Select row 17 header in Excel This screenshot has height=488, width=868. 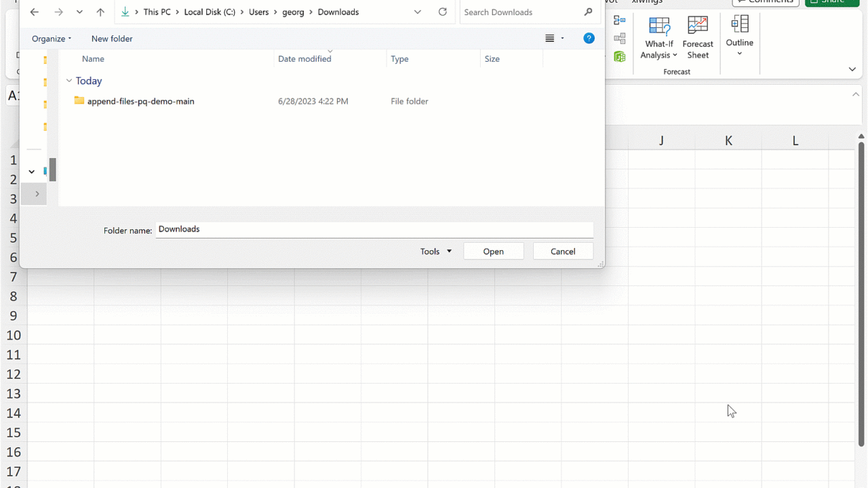(x=14, y=472)
